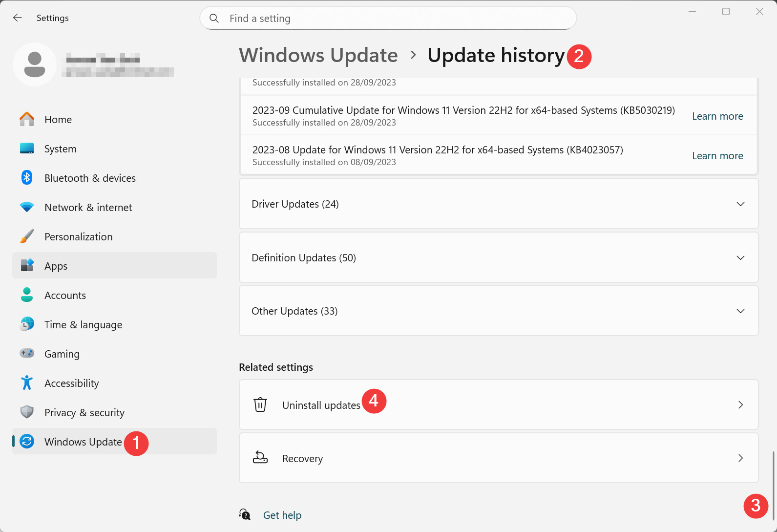Click the Uninstall updates trash icon
Screen dimensions: 777x532
pos(260,405)
